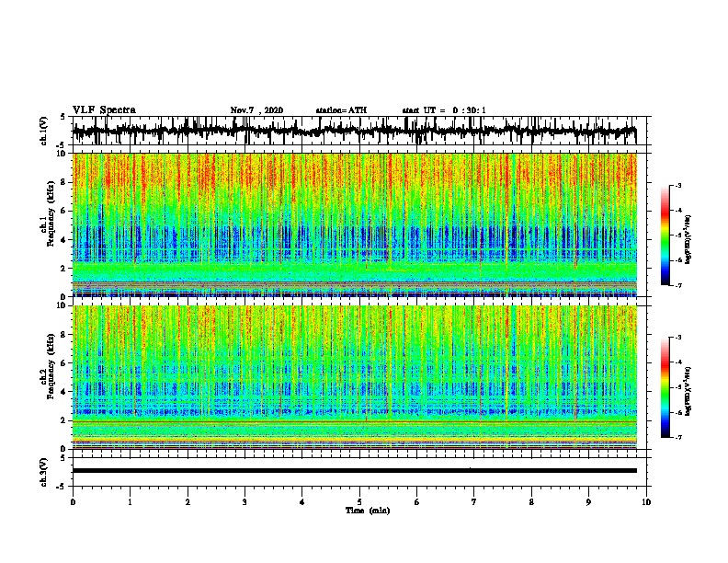The height and width of the screenshot is (563, 728).
Task: Click the upper colorbar log(PSD) label
Action: pyautogui.click(x=688, y=240)
